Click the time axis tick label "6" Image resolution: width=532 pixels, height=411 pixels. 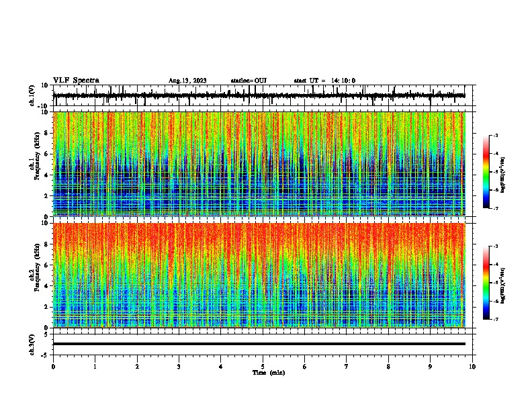point(305,367)
